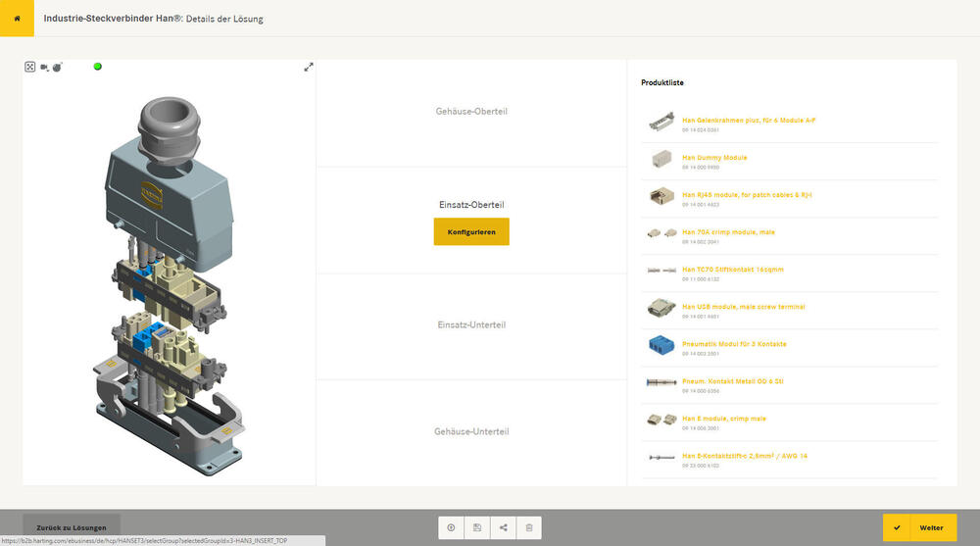Select the Einsatz-Unterteil section

[x=471, y=324]
